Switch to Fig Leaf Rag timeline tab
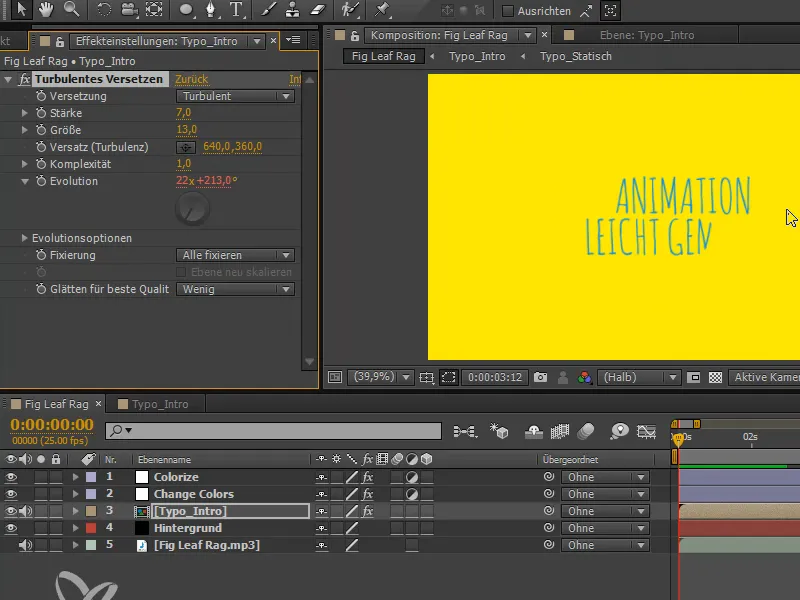 click(x=56, y=404)
